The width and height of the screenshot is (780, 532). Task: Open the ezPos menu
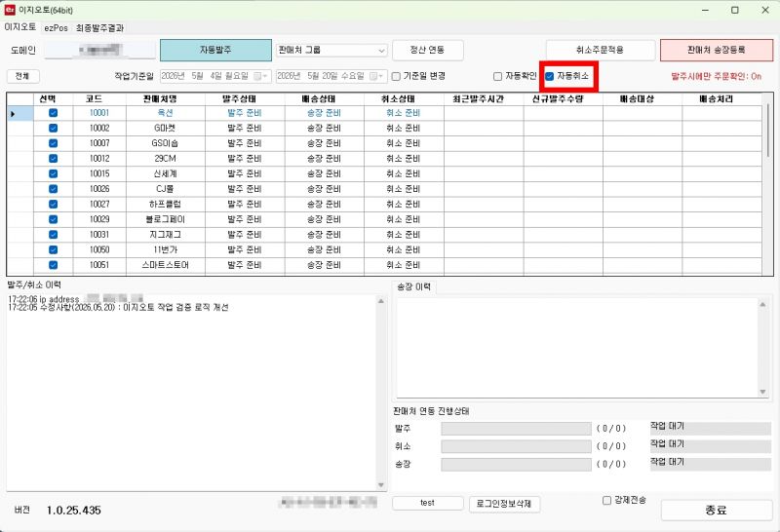point(56,28)
